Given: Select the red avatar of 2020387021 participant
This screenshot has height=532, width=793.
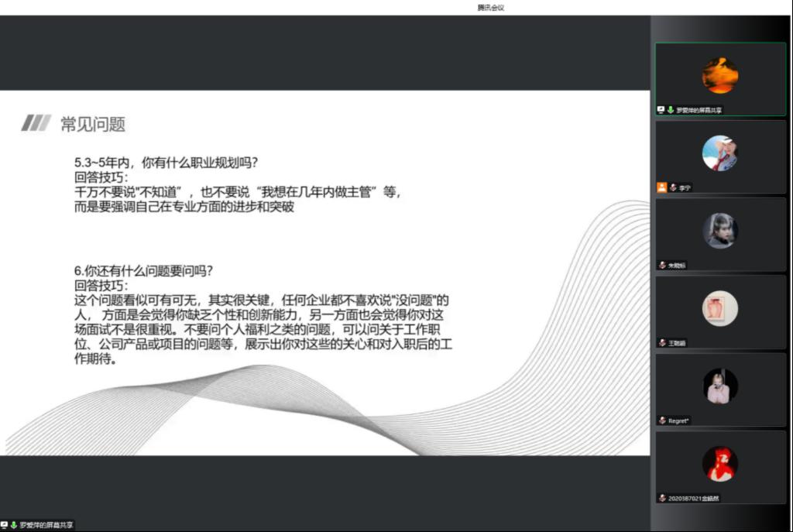Looking at the screenshot, I should coord(719,463).
